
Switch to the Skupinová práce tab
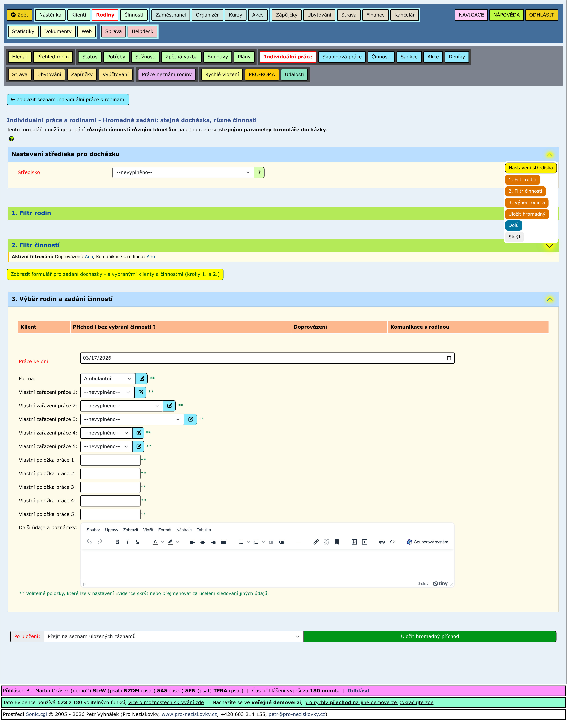click(x=342, y=57)
